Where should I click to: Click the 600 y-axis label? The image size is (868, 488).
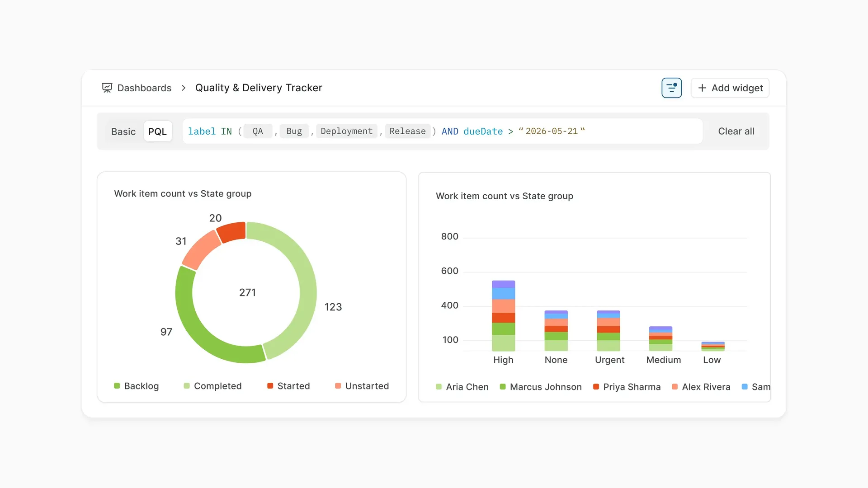(x=449, y=271)
